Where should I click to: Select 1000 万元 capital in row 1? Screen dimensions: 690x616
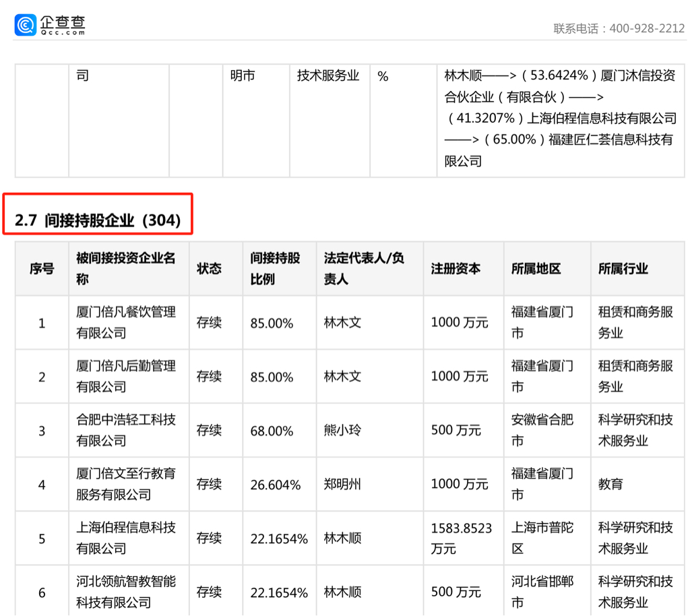point(460,323)
